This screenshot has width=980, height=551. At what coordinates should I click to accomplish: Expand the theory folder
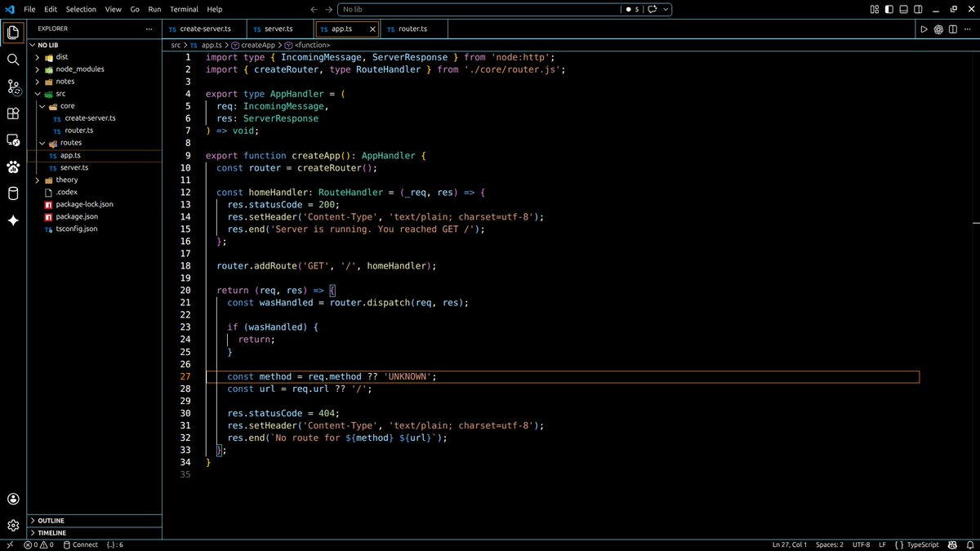click(x=95, y=180)
